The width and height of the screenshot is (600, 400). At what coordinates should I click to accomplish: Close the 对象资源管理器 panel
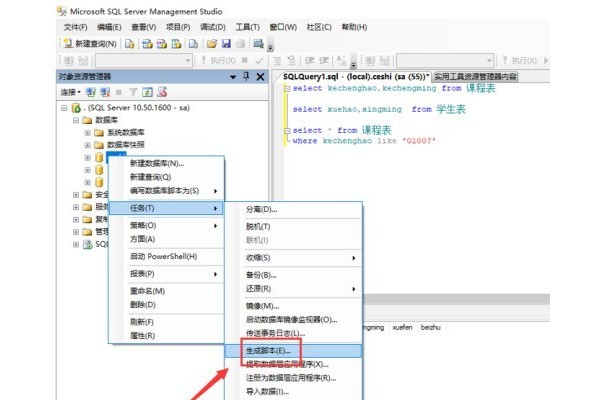click(x=260, y=77)
